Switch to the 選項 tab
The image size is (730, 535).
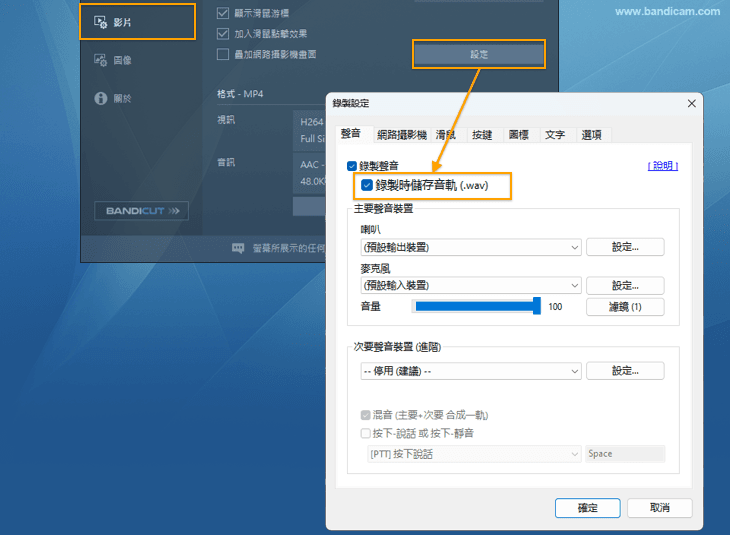591,135
